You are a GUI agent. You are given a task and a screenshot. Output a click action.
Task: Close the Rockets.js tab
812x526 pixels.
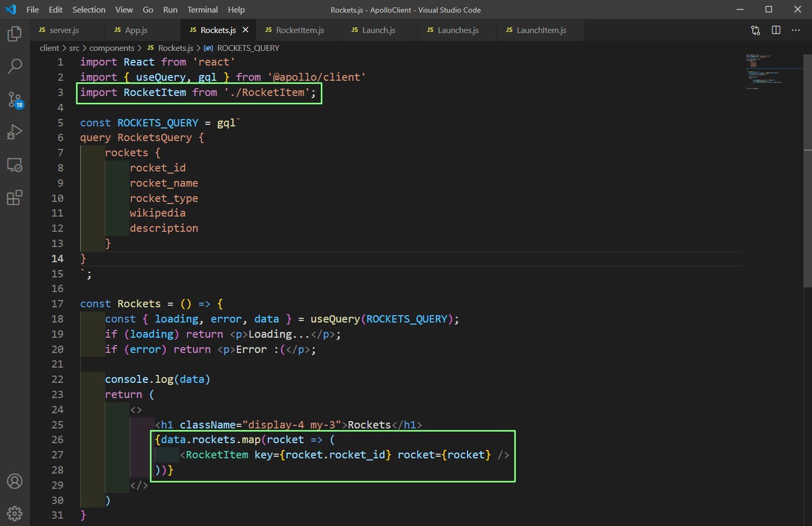click(245, 30)
